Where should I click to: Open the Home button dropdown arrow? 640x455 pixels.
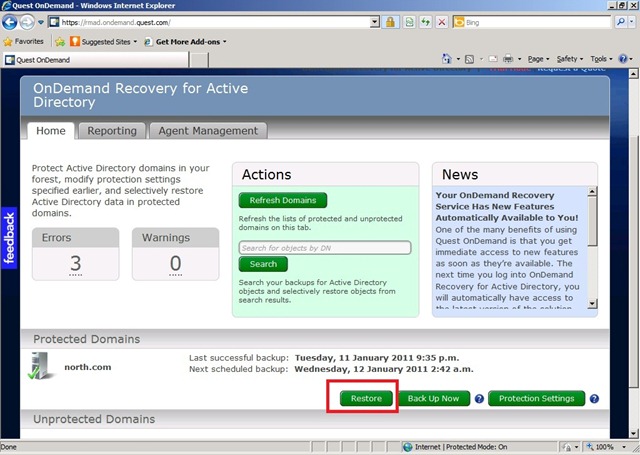click(458, 59)
